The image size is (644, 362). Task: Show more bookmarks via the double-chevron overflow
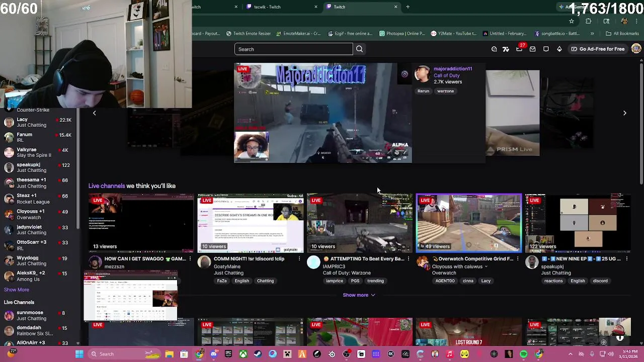tap(592, 34)
